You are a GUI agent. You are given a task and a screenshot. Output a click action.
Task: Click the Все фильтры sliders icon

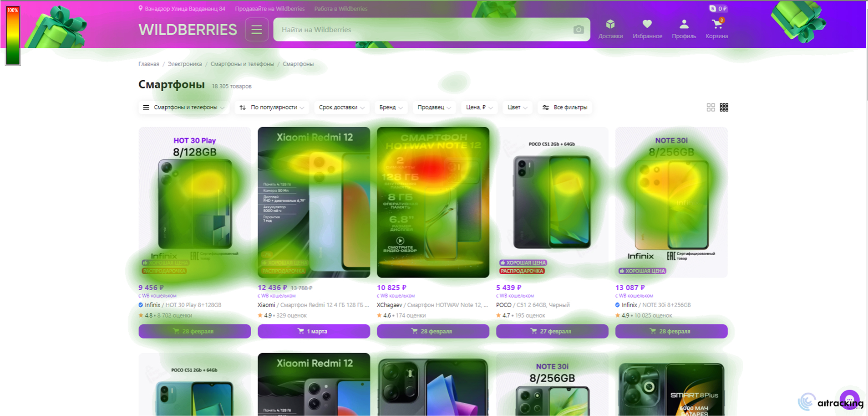(546, 108)
